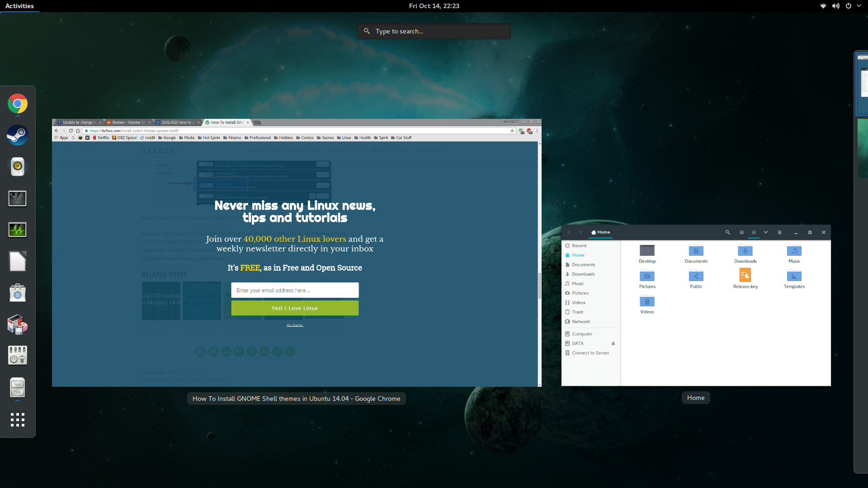The width and height of the screenshot is (868, 488).
Task: Open the blank document text editor icon
Action: [18, 261]
